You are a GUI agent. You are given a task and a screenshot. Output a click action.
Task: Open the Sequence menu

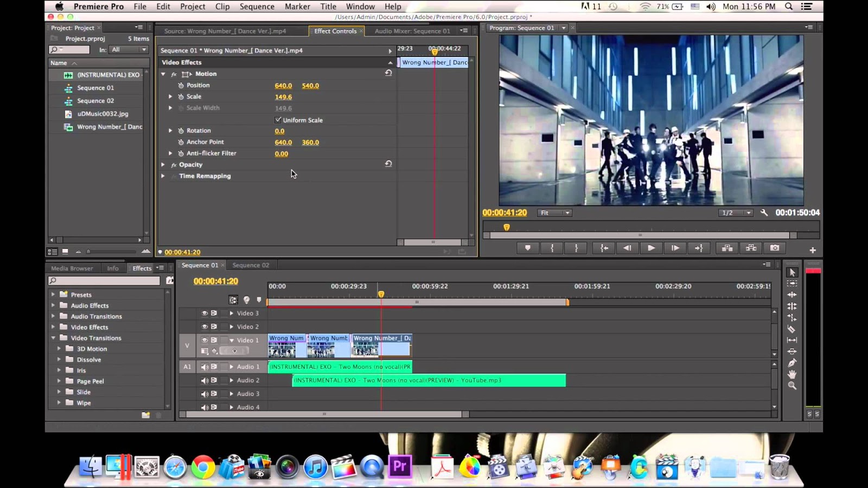[257, 7]
